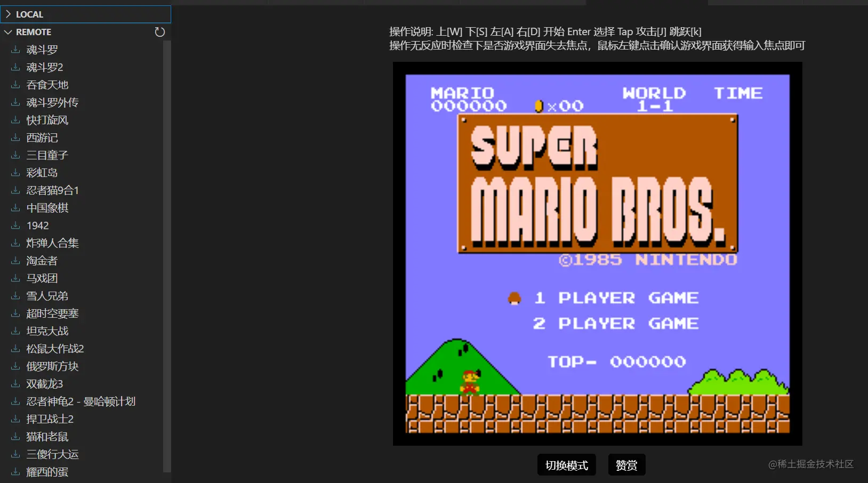Click download icon beside 松鼠大作战2
Image resolution: width=868 pixels, height=483 pixels.
click(15, 349)
